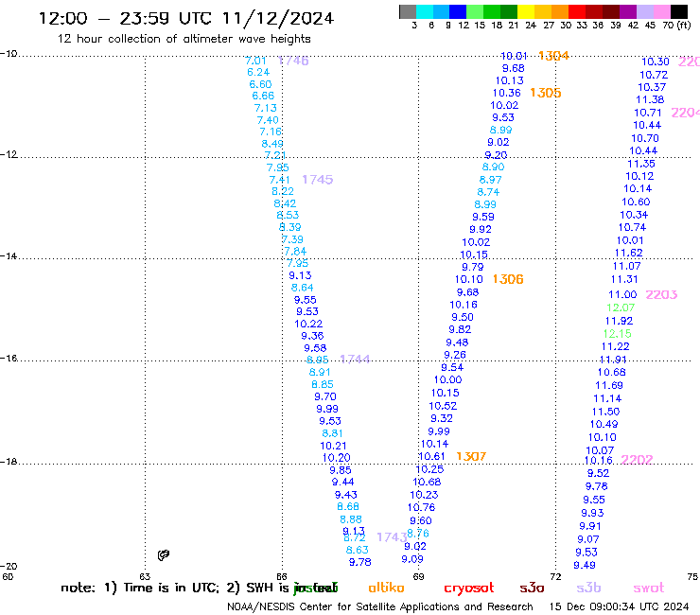This screenshot has height=615, width=700.
Task: Click the wave height value 10.52
Action: (443, 406)
